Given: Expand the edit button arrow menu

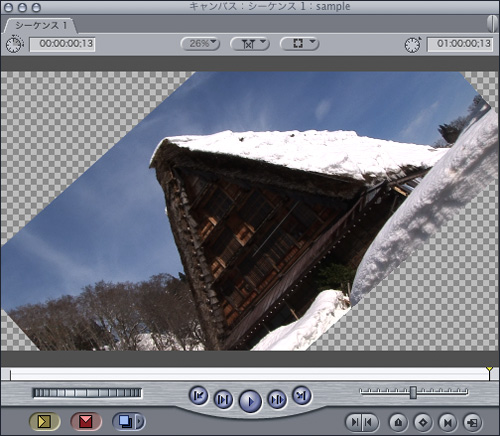Looking at the screenshot, I should [x=140, y=422].
